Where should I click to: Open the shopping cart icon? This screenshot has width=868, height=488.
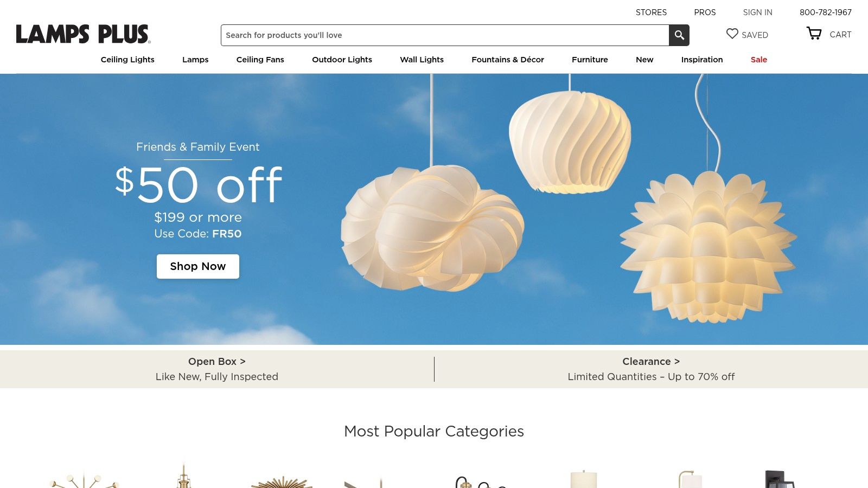tap(814, 34)
